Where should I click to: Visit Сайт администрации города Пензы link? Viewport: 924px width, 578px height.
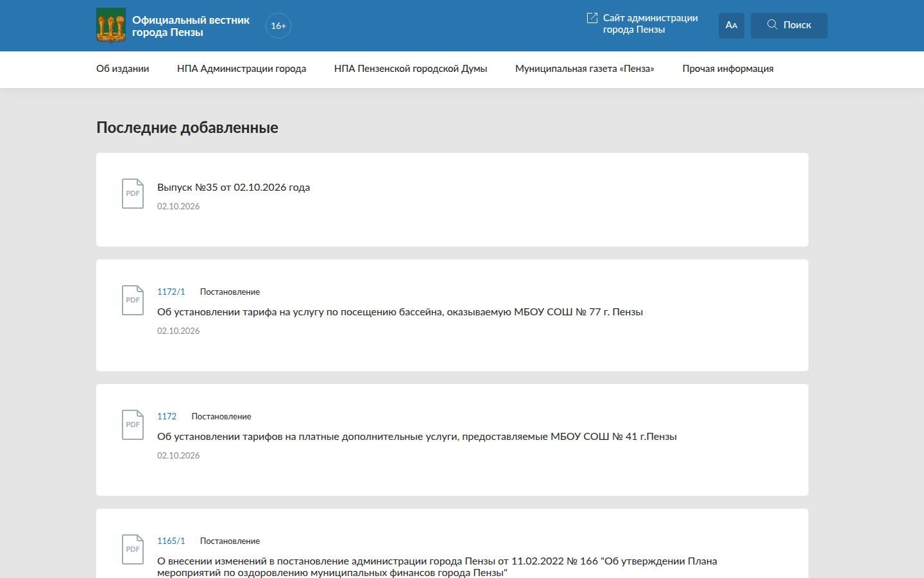tap(650, 24)
